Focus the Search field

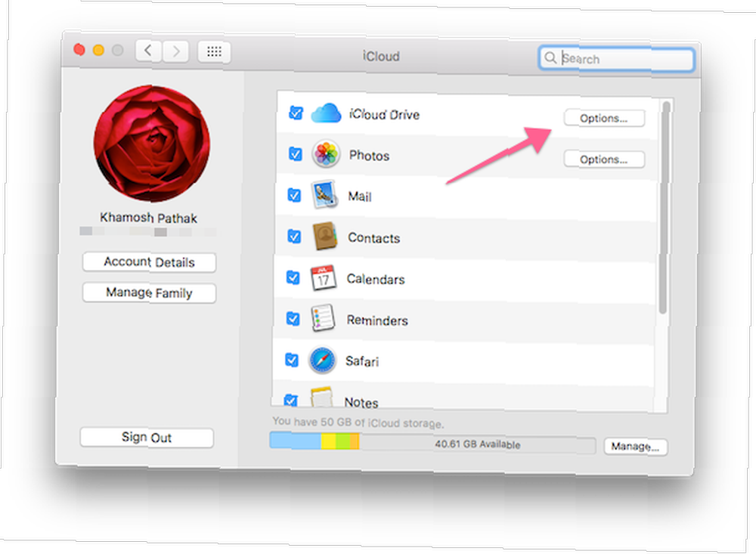point(617,59)
